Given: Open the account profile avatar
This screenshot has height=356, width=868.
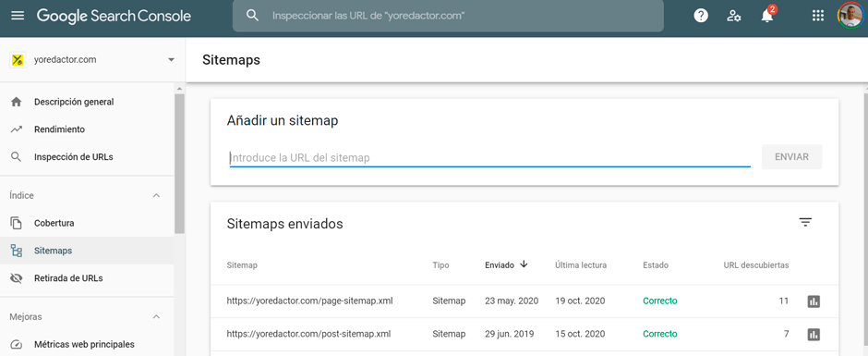Looking at the screenshot, I should (x=850, y=16).
